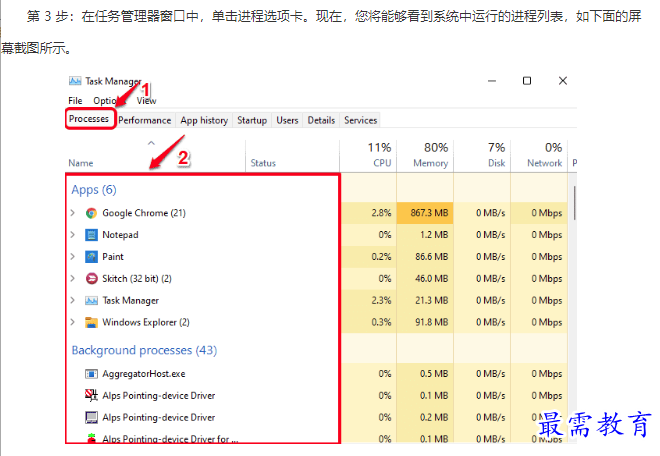Image resolution: width=660 pixels, height=456 pixels.
Task: Open the Options menu
Action: tap(109, 101)
